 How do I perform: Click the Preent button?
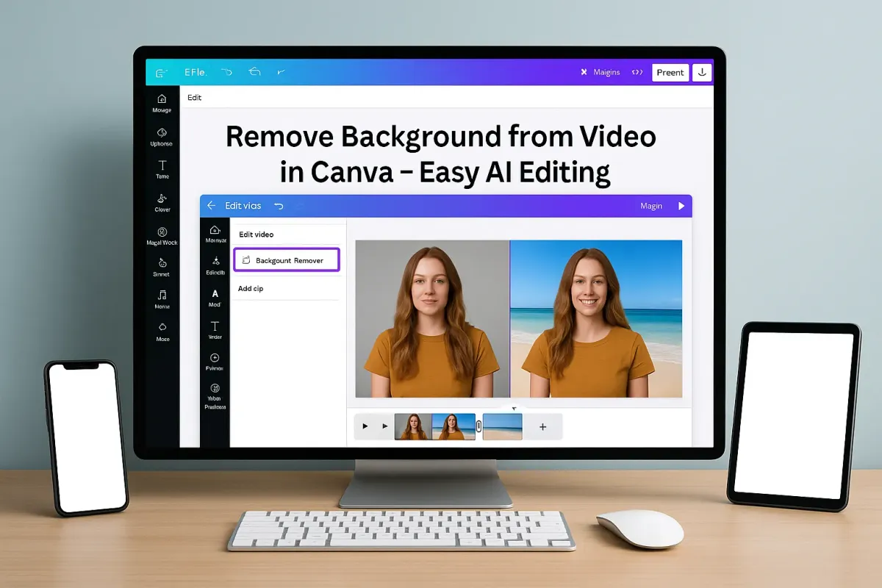[670, 72]
